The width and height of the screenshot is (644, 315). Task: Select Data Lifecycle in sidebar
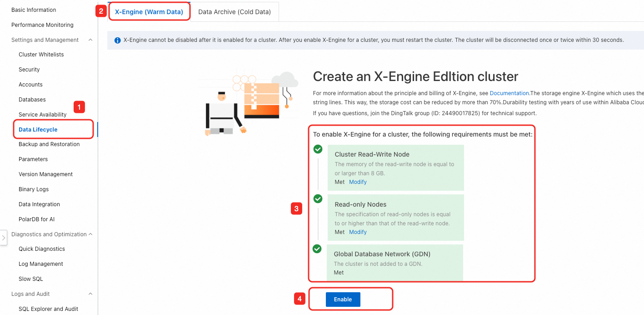pos(38,130)
